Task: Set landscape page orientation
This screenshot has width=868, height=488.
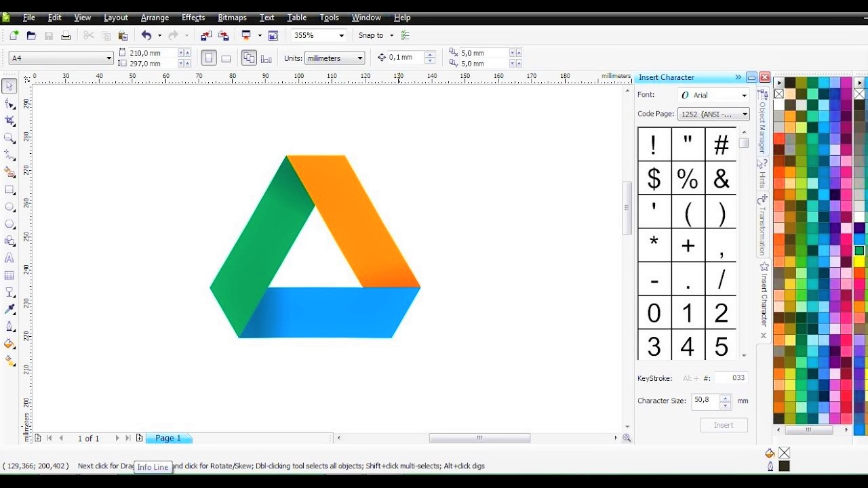Action: pyautogui.click(x=226, y=58)
